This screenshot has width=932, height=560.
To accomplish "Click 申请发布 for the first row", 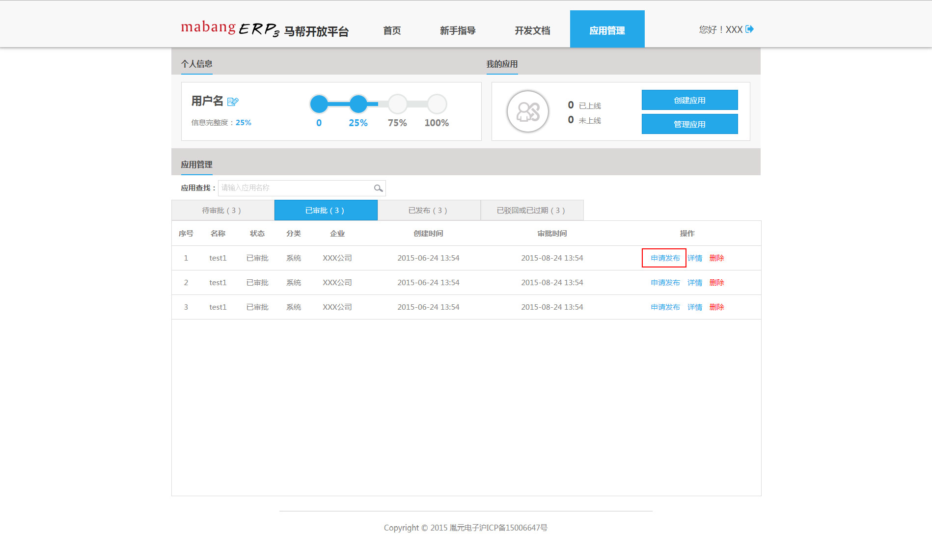I will (665, 258).
